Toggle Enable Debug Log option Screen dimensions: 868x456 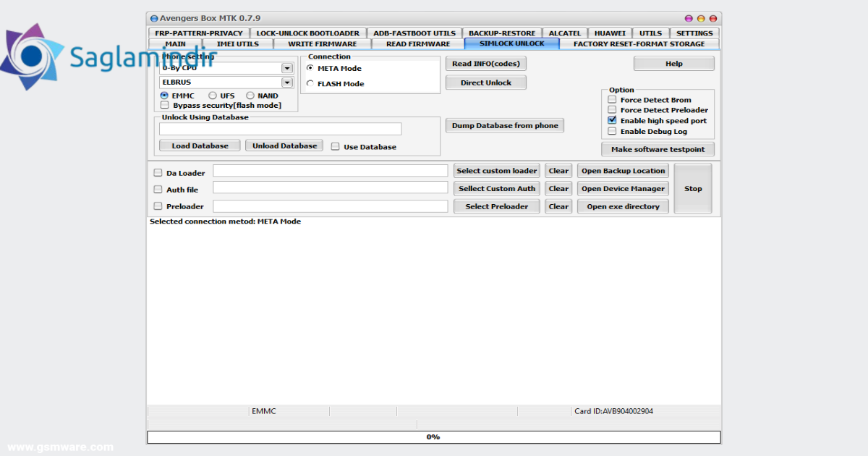pyautogui.click(x=613, y=132)
